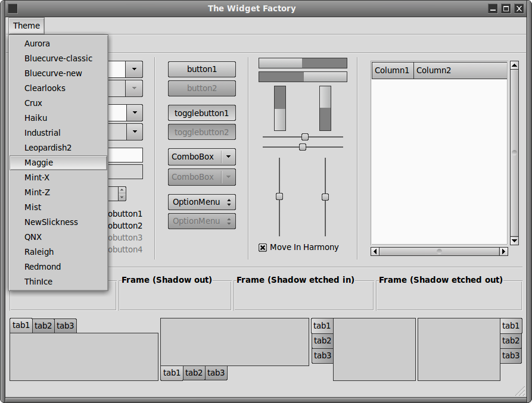Select tab1 in bottom-tab notebook
Viewport: 532px width, 403px height.
click(172, 373)
